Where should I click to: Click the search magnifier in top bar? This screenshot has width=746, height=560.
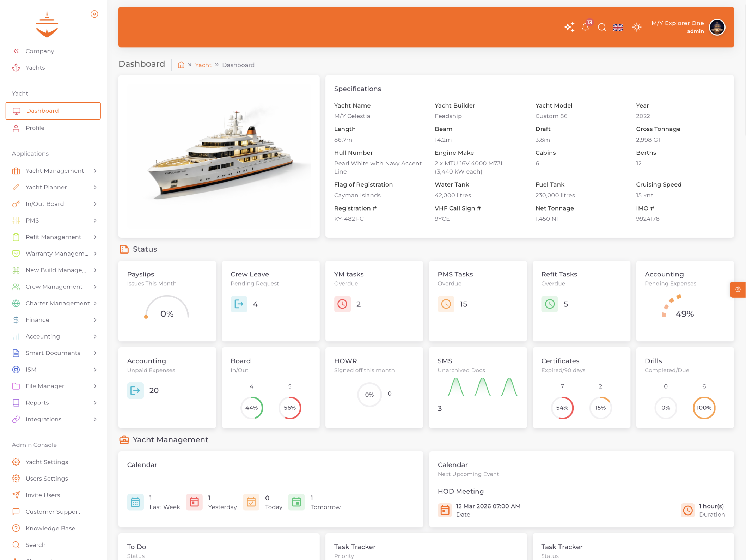602,27
